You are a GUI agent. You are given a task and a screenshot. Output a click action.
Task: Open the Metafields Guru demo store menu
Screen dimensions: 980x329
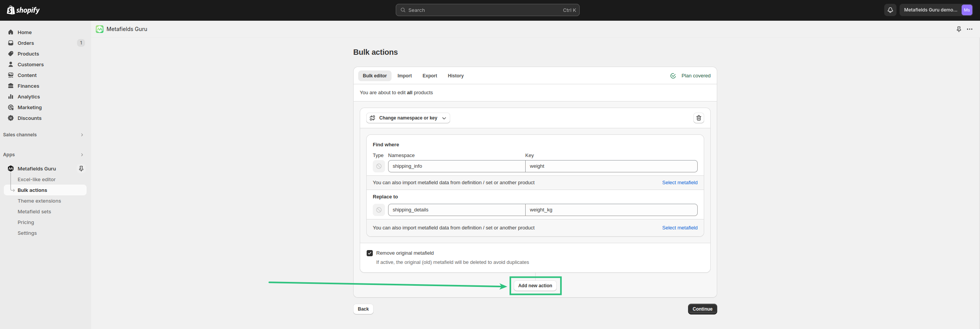pos(936,10)
